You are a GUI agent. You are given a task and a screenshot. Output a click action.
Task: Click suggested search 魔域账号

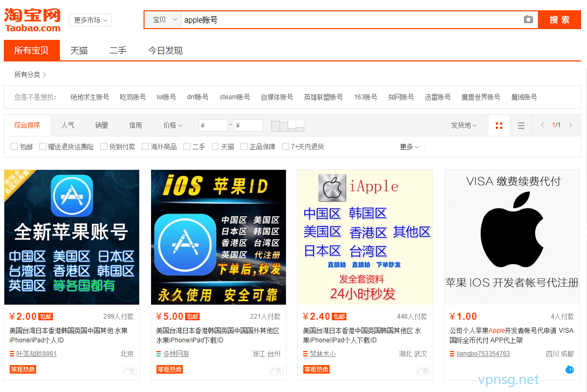[524, 97]
